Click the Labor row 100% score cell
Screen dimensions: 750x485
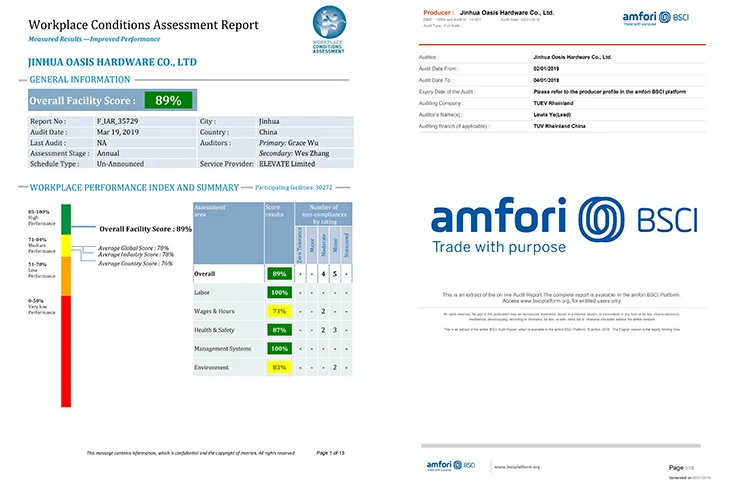point(279,292)
